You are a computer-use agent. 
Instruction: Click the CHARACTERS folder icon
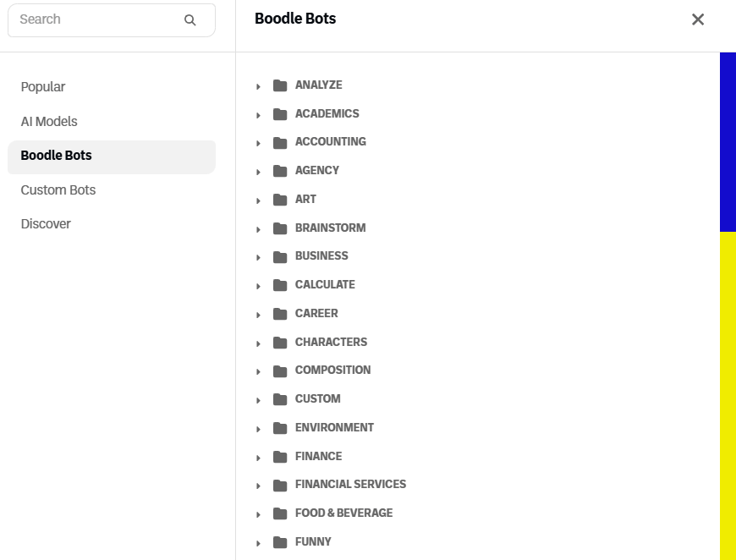(280, 343)
